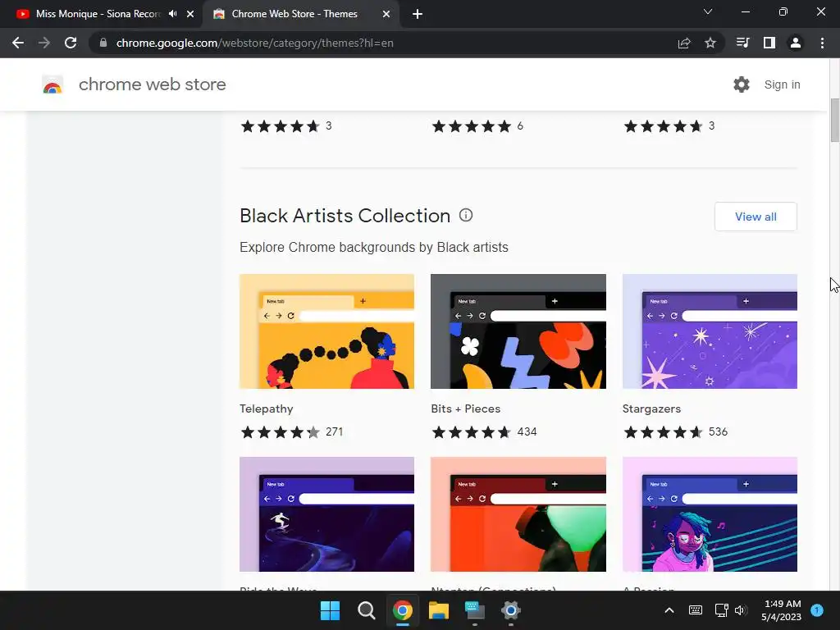Click the address bar URL

(255, 43)
